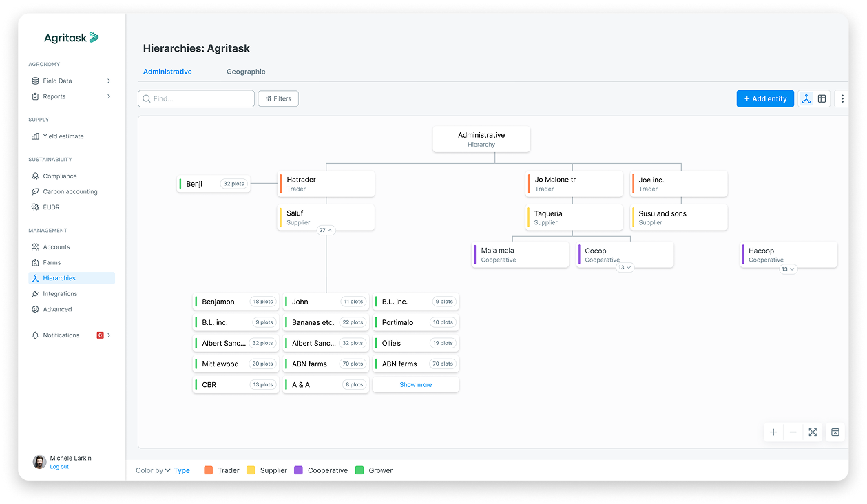This screenshot has width=867, height=504.
Task: Click the Accounts people icon
Action: [x=36, y=247]
